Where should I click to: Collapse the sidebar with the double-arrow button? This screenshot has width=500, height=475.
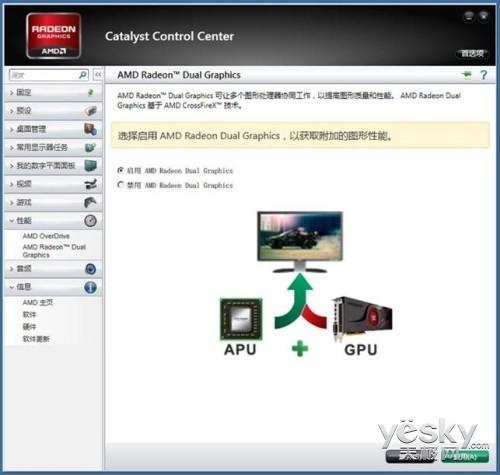pyautogui.click(x=98, y=75)
